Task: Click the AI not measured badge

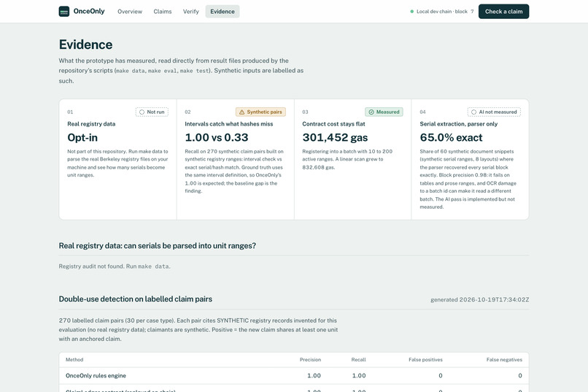Action: pos(494,112)
